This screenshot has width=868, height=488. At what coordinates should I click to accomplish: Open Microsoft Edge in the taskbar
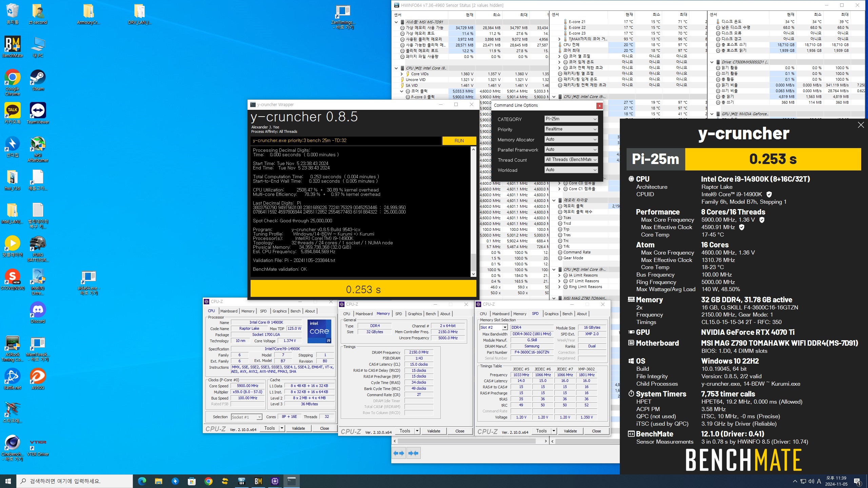coord(142,481)
